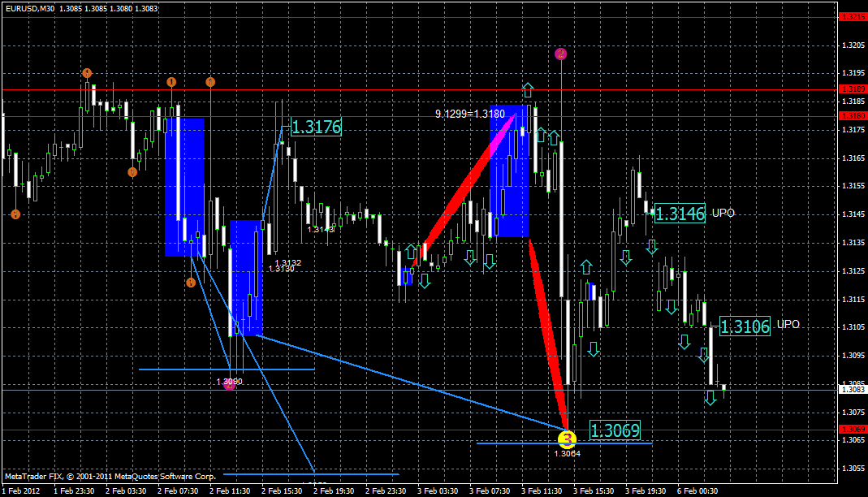
Task: Click the 9.1299=1.3180 pattern label
Action: 469,113
